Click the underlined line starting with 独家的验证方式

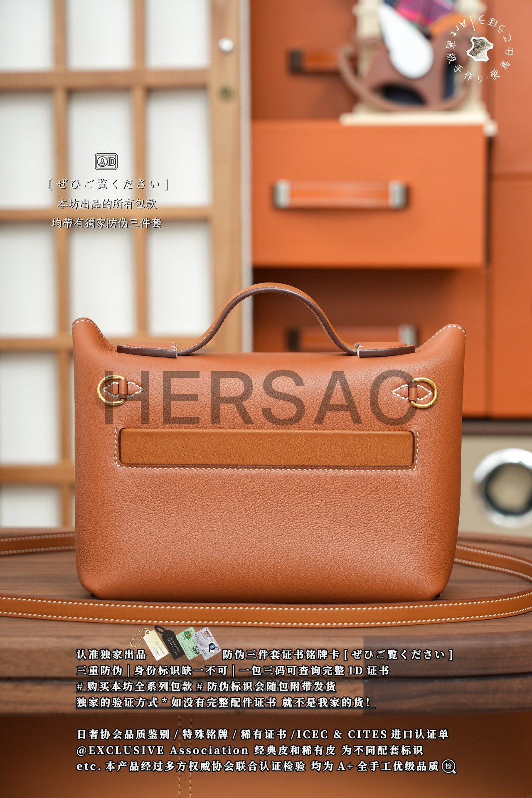pyautogui.click(x=224, y=702)
